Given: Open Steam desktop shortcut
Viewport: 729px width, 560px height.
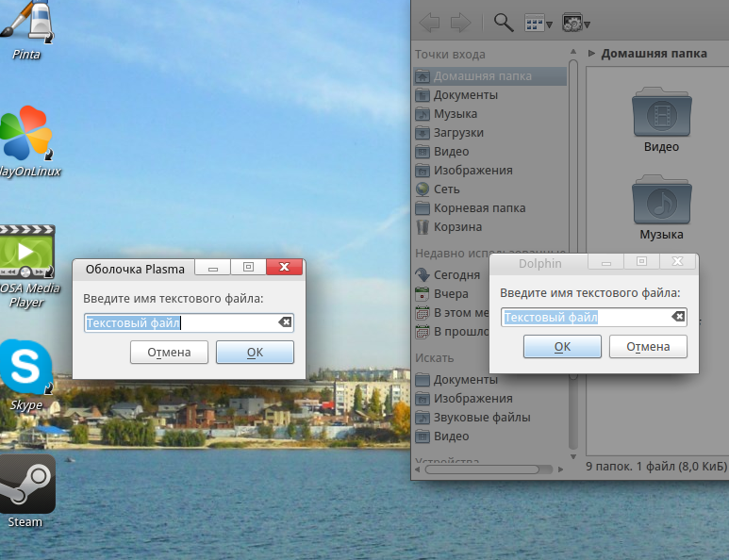Looking at the screenshot, I should click(x=27, y=490).
